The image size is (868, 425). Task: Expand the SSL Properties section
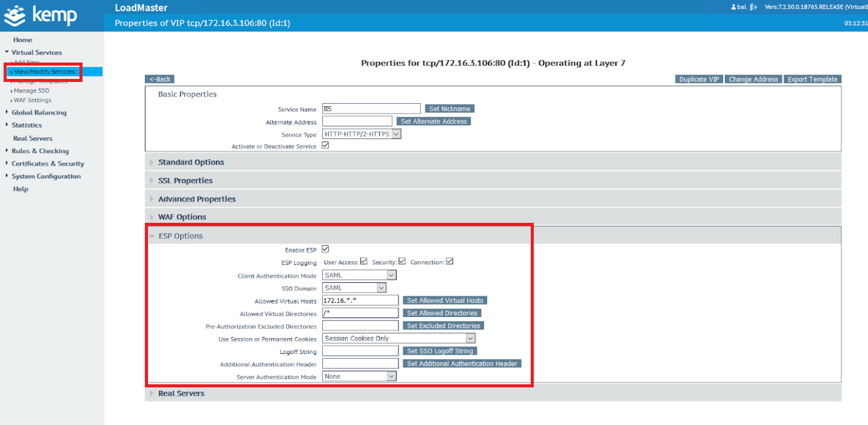(x=185, y=180)
